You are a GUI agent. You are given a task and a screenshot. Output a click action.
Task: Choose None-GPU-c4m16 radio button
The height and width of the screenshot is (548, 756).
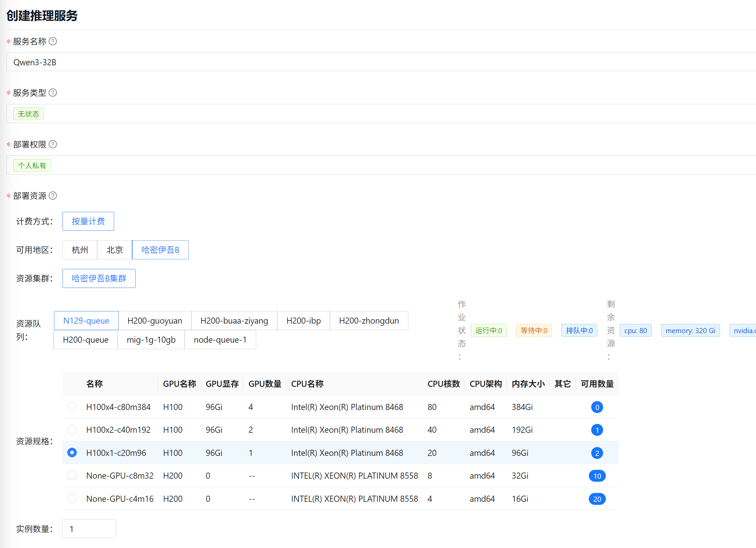click(72, 499)
